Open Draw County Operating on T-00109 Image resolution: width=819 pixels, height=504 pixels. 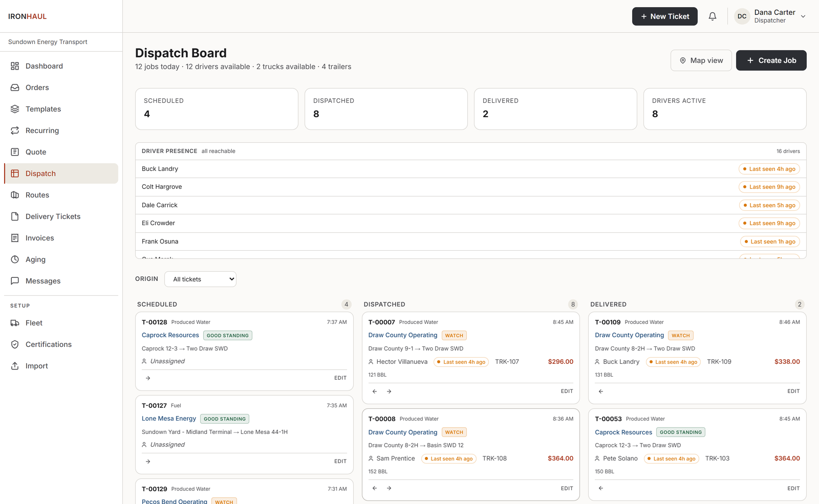coord(629,335)
